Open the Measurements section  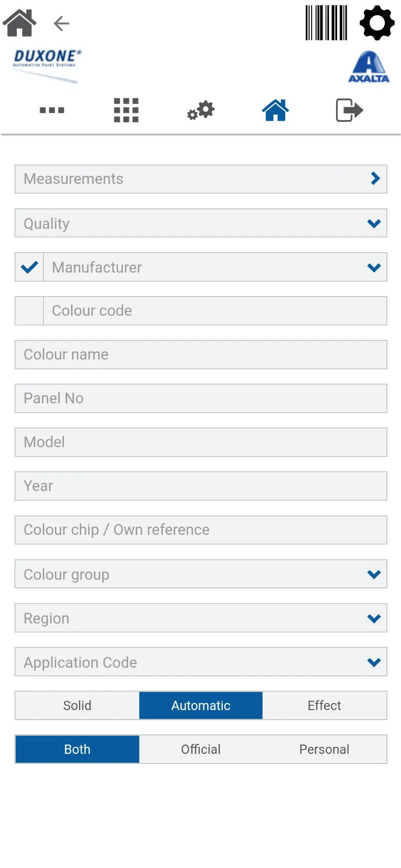(201, 179)
